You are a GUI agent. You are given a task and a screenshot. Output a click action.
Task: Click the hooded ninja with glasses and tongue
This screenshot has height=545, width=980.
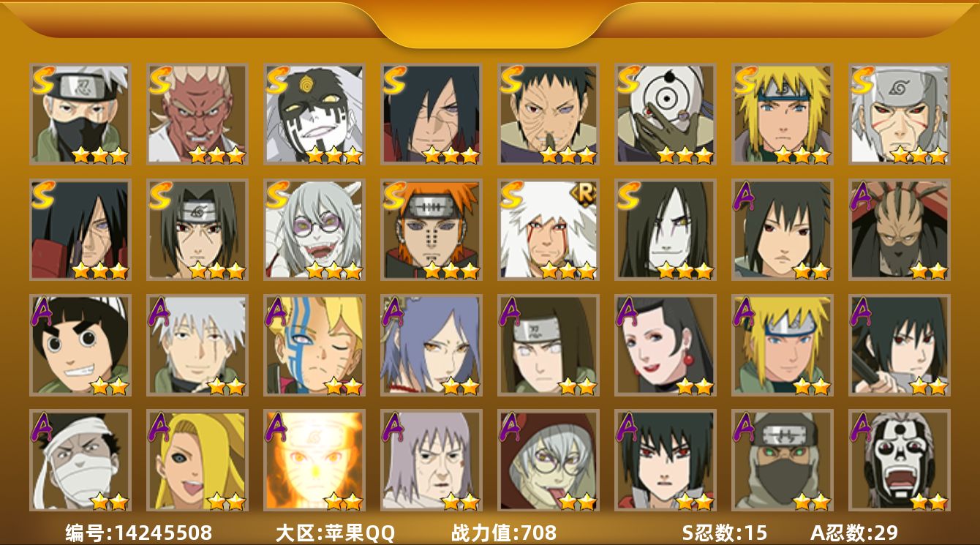pyautogui.click(x=549, y=460)
